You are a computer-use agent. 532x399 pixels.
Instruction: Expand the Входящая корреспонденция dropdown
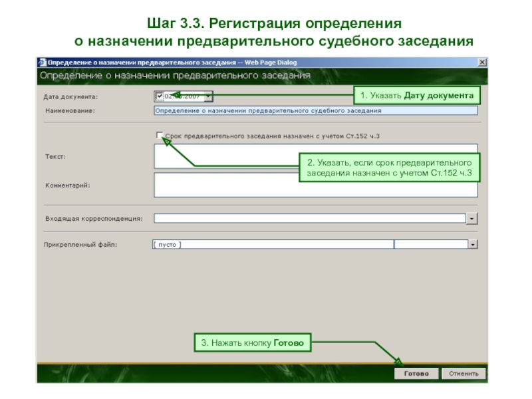472,218
